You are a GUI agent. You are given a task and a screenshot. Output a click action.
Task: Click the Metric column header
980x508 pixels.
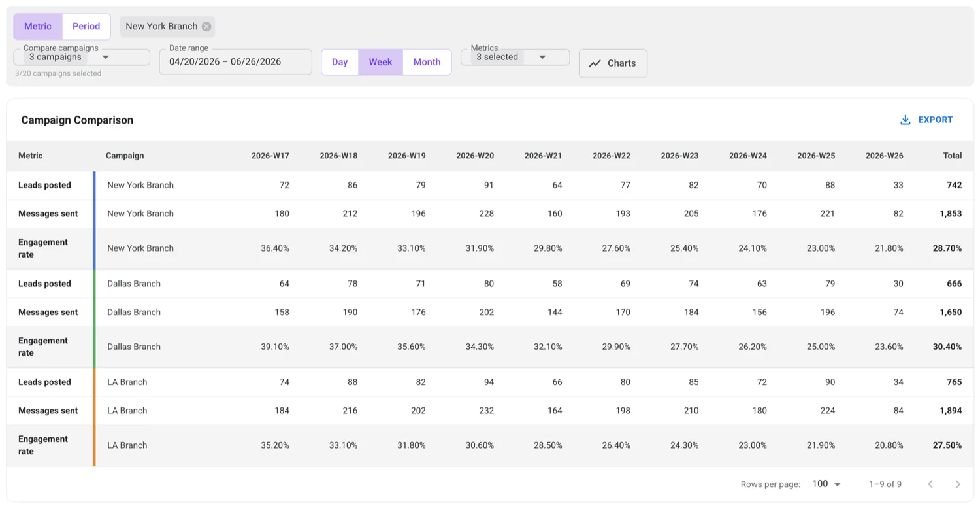click(31, 156)
